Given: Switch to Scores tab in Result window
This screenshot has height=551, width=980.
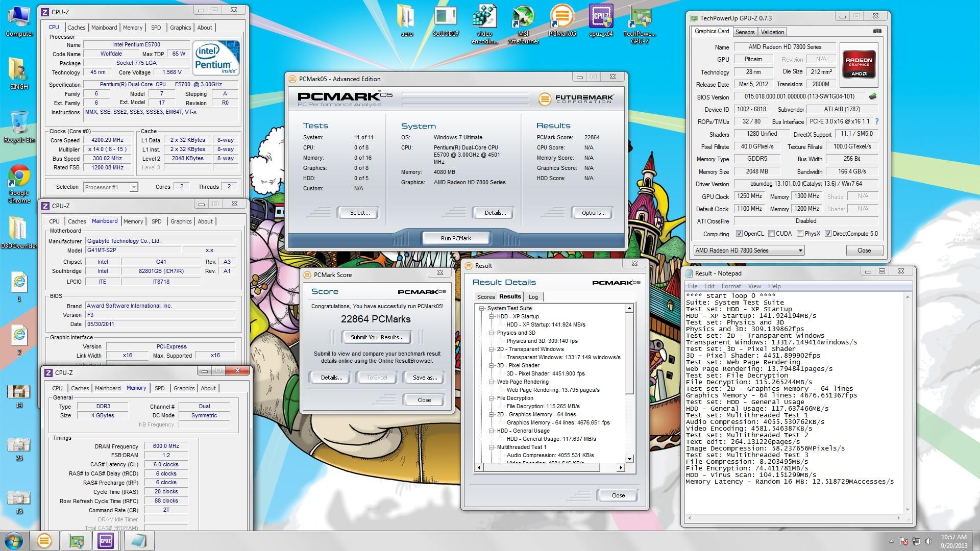Looking at the screenshot, I should pos(486,297).
